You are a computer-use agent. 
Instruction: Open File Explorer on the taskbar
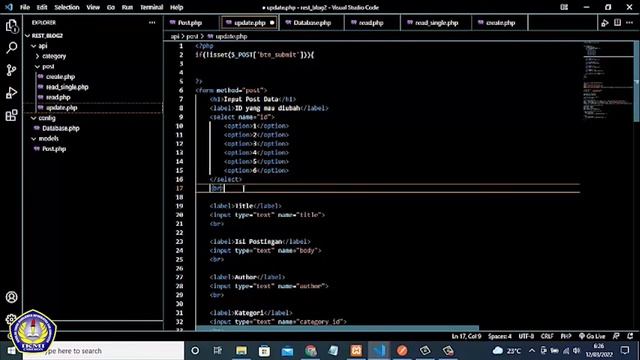point(241,351)
